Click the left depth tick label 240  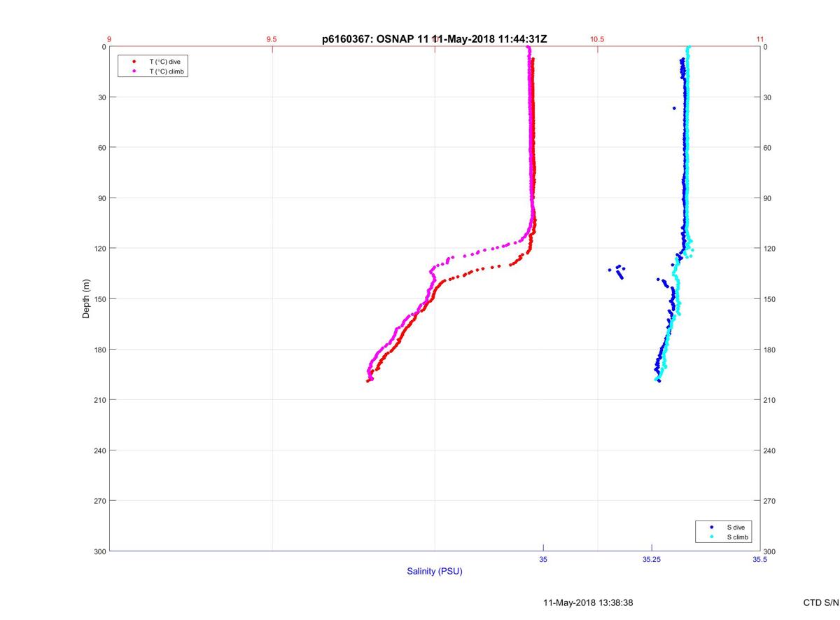coord(99,450)
